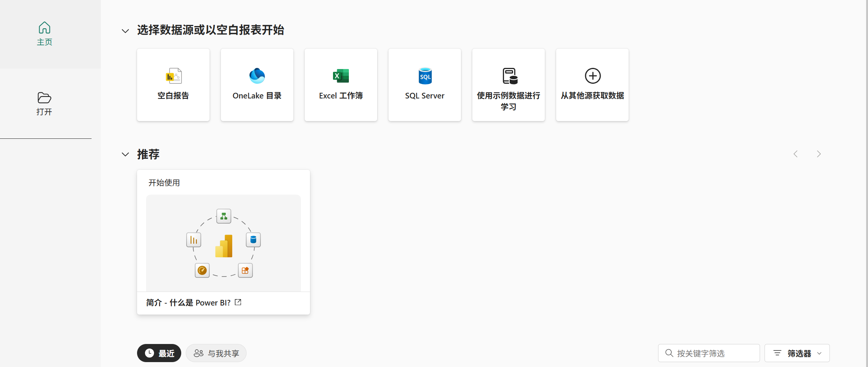Switch to the 最近 tab

pos(159,353)
